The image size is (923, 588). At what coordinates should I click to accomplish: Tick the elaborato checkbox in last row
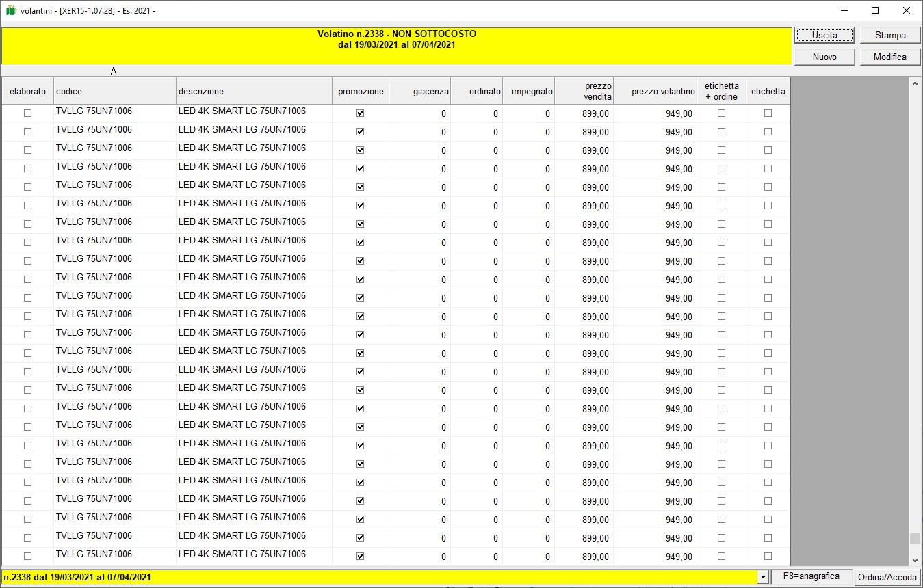point(27,557)
